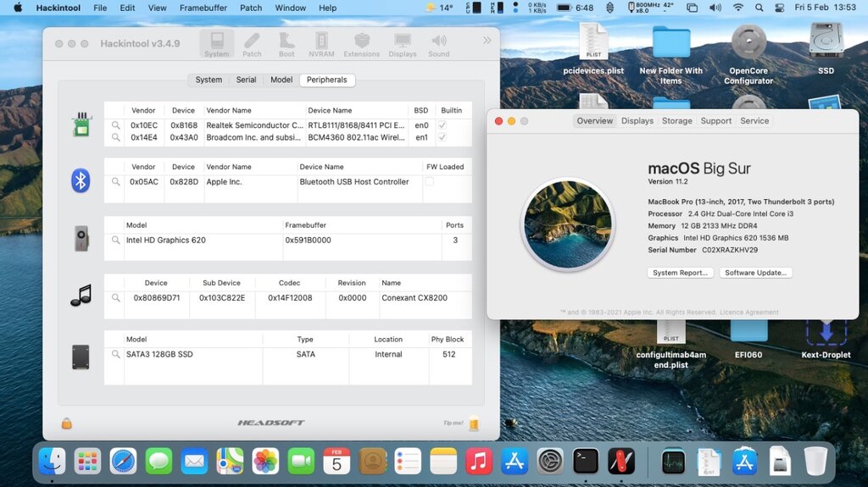Expand toolbar overflow chevron in Hackintool

click(487, 41)
